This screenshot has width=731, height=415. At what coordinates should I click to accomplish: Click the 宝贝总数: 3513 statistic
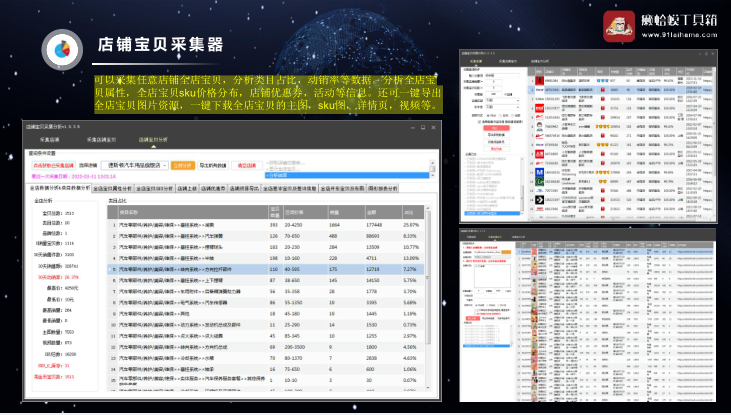(x=58, y=213)
